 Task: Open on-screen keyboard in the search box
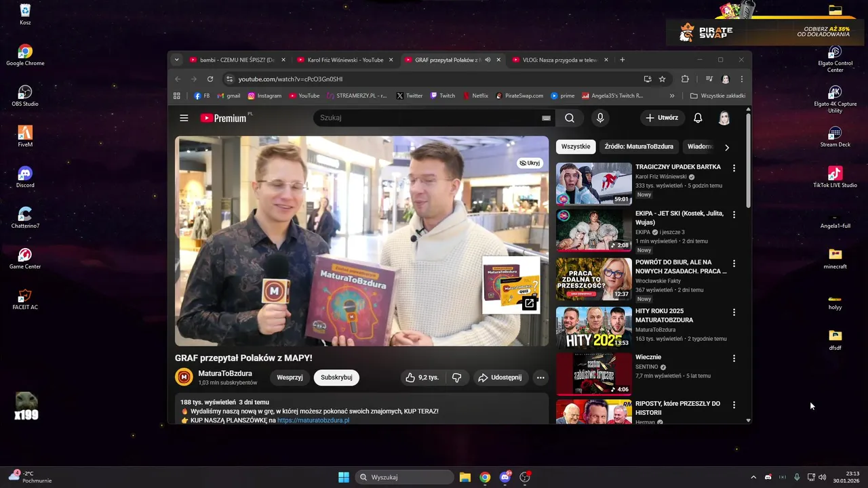[546, 118]
